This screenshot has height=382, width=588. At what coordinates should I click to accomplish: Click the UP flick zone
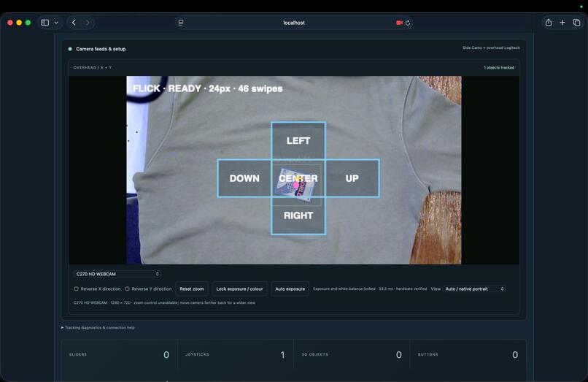point(352,178)
